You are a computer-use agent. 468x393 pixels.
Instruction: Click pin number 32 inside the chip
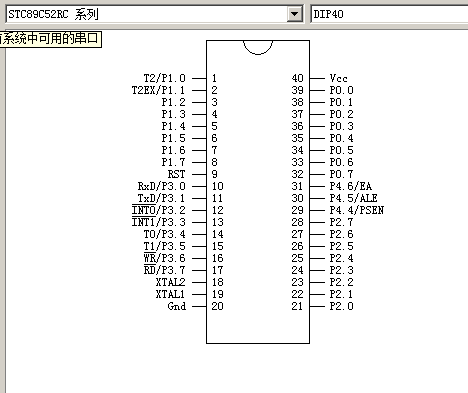click(298, 174)
